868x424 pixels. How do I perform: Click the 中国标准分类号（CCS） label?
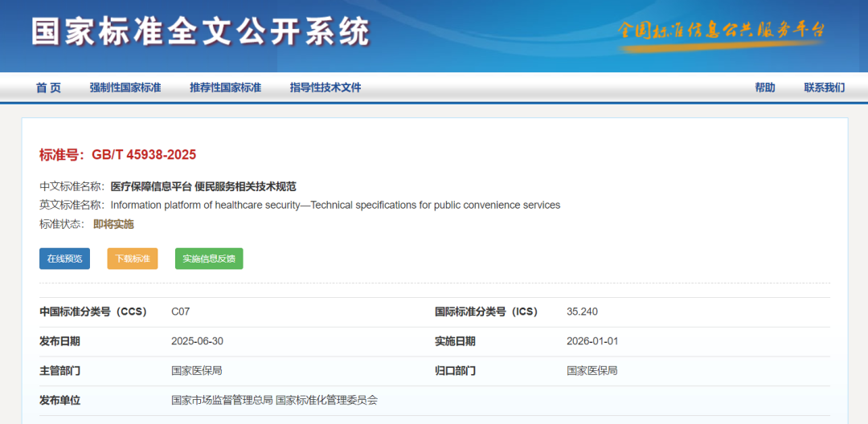coord(93,312)
